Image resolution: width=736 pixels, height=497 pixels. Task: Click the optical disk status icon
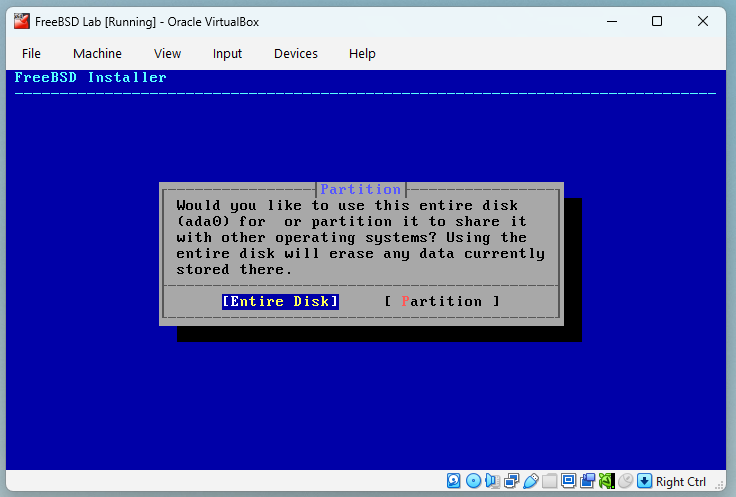click(473, 481)
